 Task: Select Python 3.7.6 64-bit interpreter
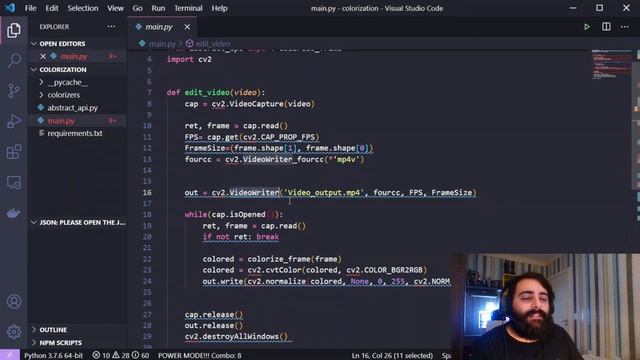pyautogui.click(x=53, y=355)
